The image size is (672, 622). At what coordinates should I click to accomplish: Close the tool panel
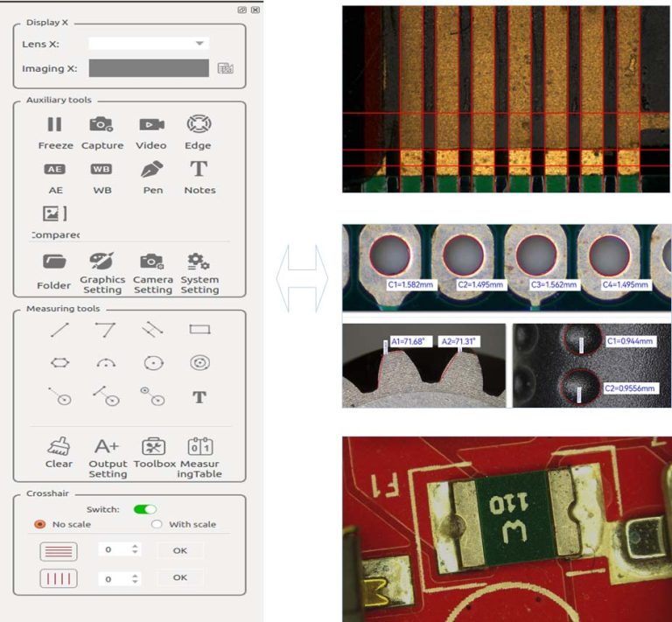[x=255, y=10]
